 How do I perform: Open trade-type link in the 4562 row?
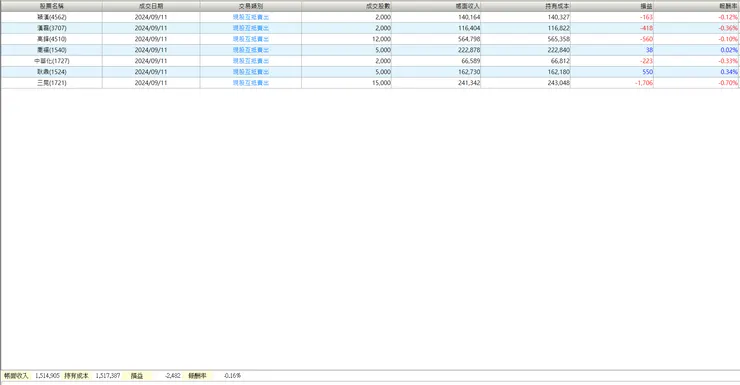click(251, 17)
